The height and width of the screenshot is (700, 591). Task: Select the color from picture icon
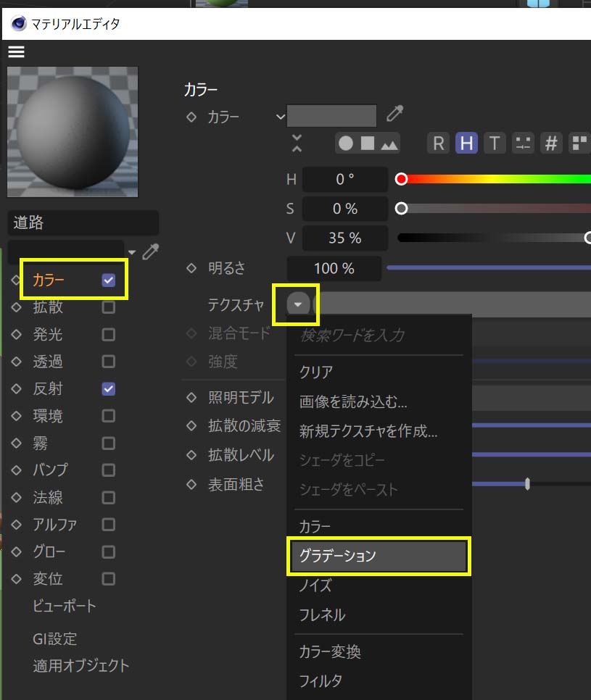tap(389, 144)
